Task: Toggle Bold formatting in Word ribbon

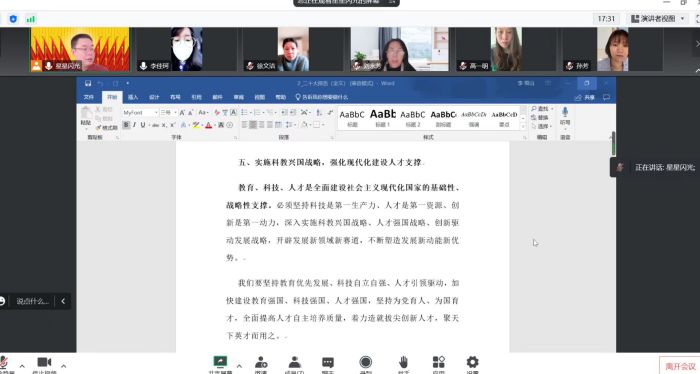Action: (x=126, y=125)
